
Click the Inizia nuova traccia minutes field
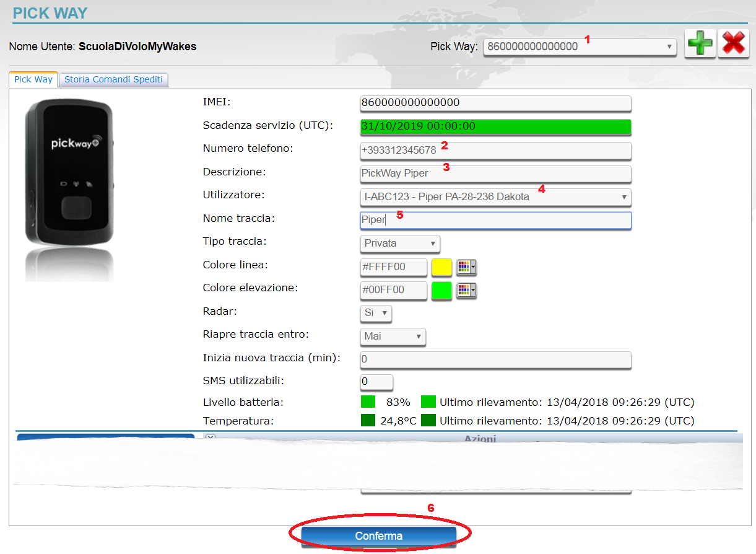click(x=495, y=359)
